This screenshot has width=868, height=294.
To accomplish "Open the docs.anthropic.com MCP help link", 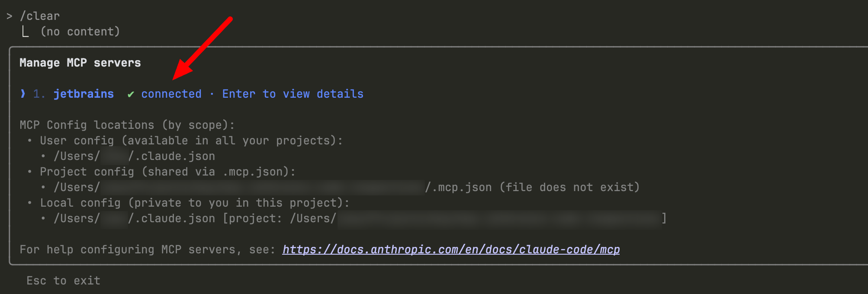I will tap(451, 249).
